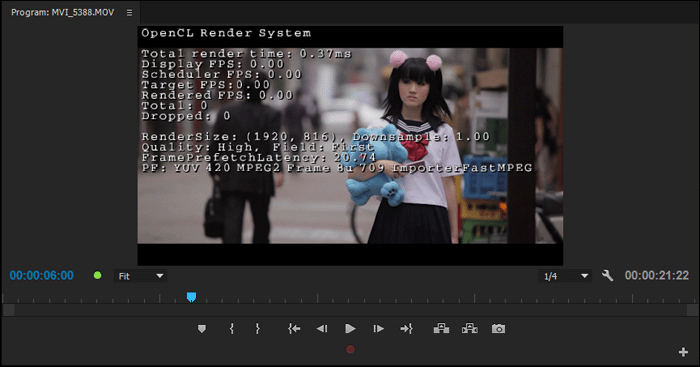Click the zoom scroll bar left handle

(x=8, y=310)
